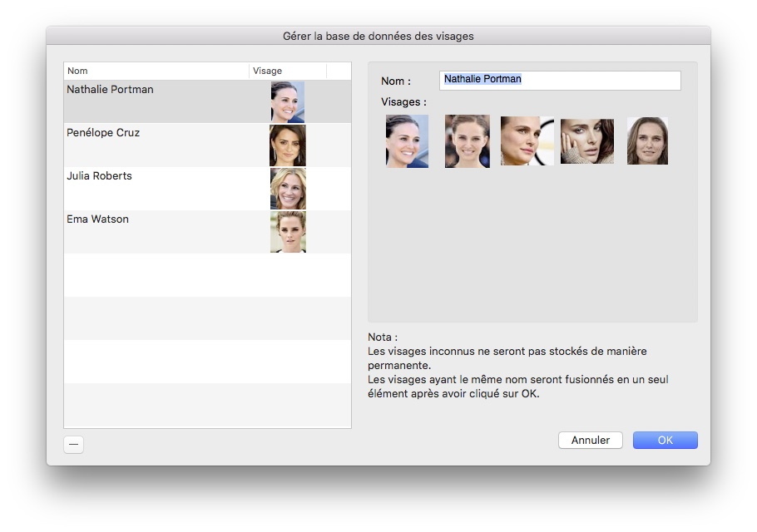The height and width of the screenshot is (532, 757).
Task: Click the Visage column header
Action: coord(287,71)
